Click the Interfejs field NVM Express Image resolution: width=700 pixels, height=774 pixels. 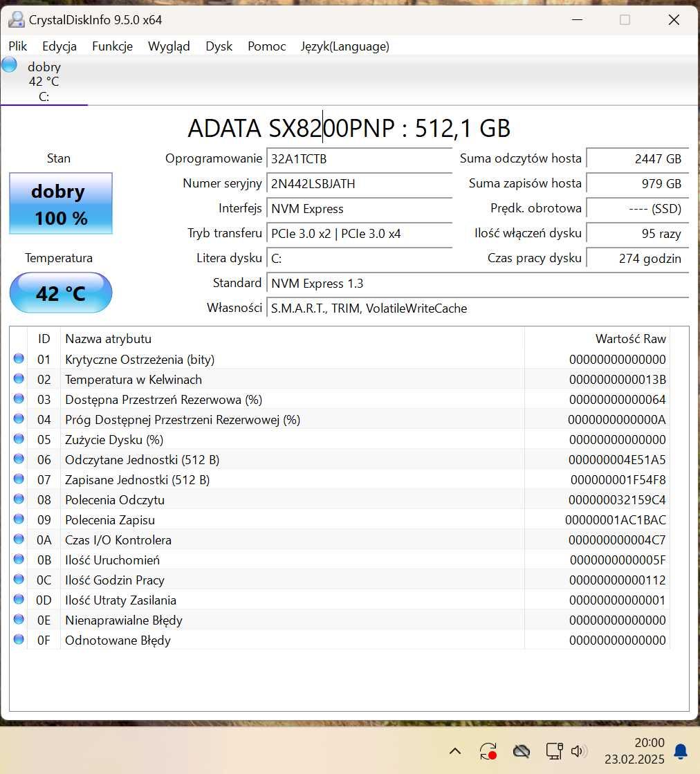pyautogui.click(x=360, y=209)
